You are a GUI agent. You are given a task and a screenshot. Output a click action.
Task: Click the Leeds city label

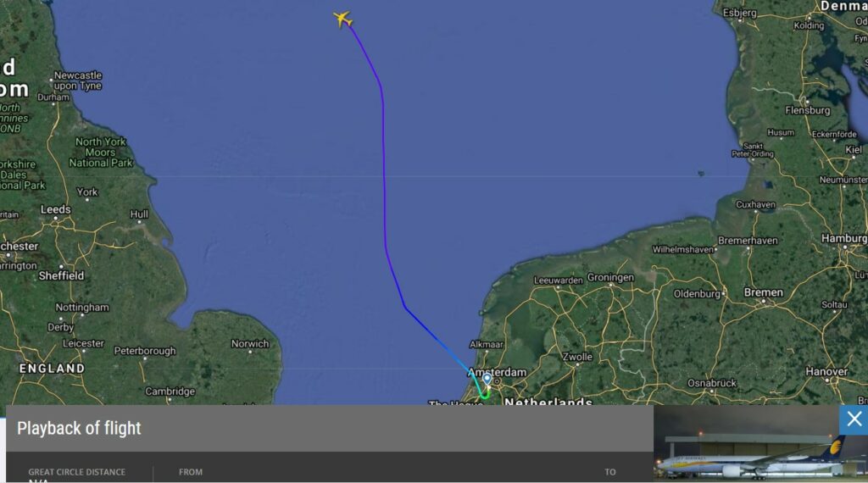click(55, 209)
